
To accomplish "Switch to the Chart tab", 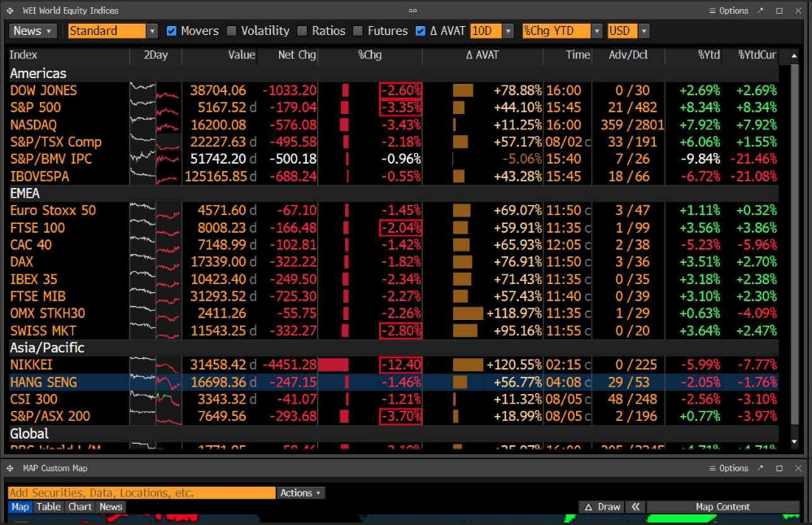I will 80,507.
